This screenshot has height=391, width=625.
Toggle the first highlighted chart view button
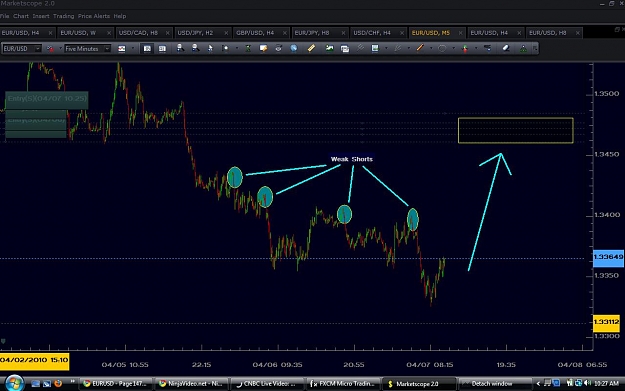(147, 49)
